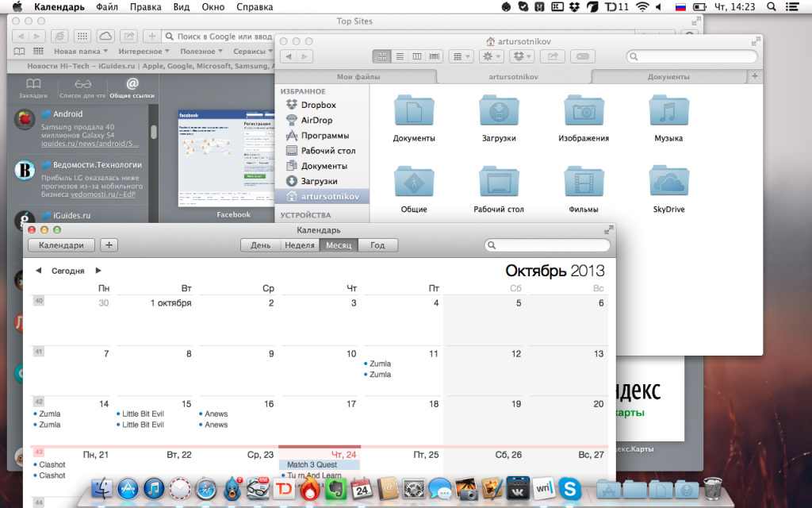
Task: Jump to today with Сегодня button
Action: [x=68, y=271]
